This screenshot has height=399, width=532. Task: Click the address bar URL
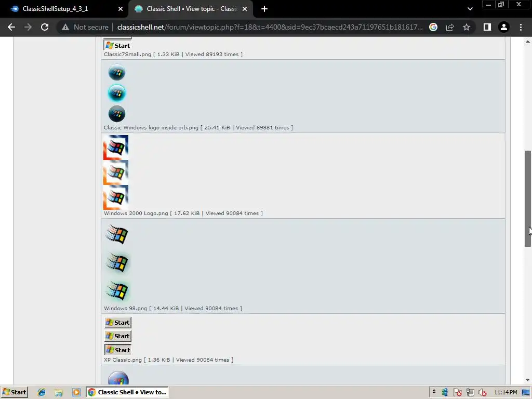[x=270, y=27]
